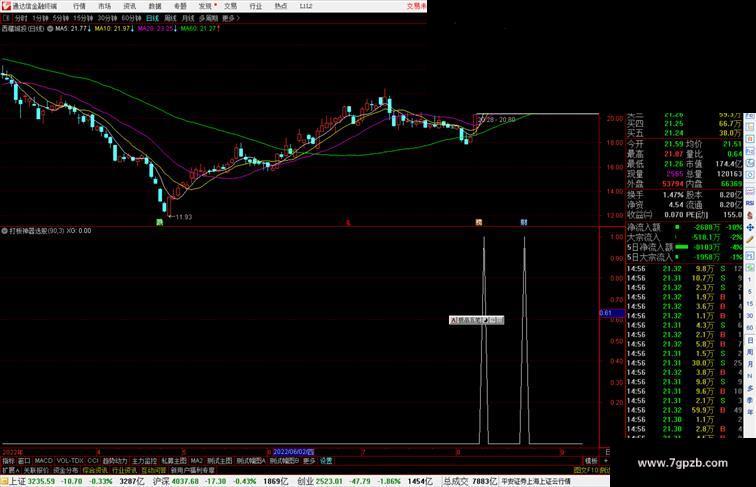
Task: Click the 交易 link at top right
Action: coord(416,6)
